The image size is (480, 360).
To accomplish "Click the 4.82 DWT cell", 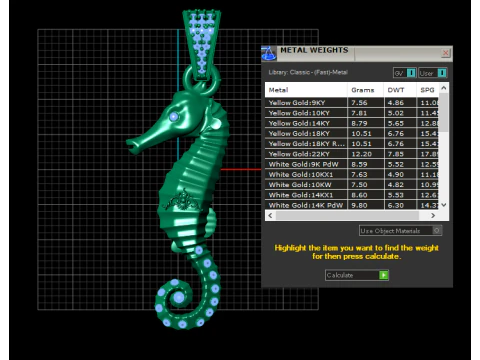I will (x=400, y=185).
